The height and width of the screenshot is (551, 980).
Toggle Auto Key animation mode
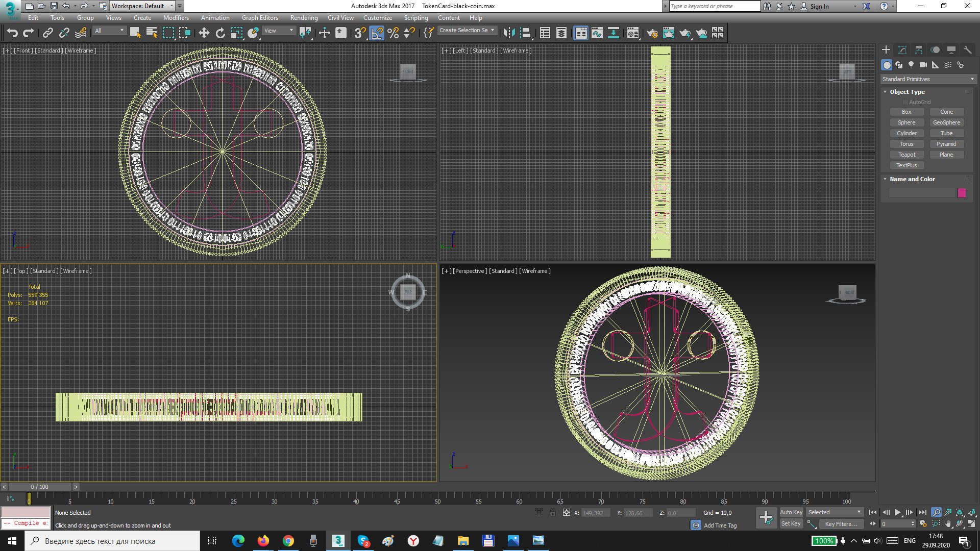791,512
